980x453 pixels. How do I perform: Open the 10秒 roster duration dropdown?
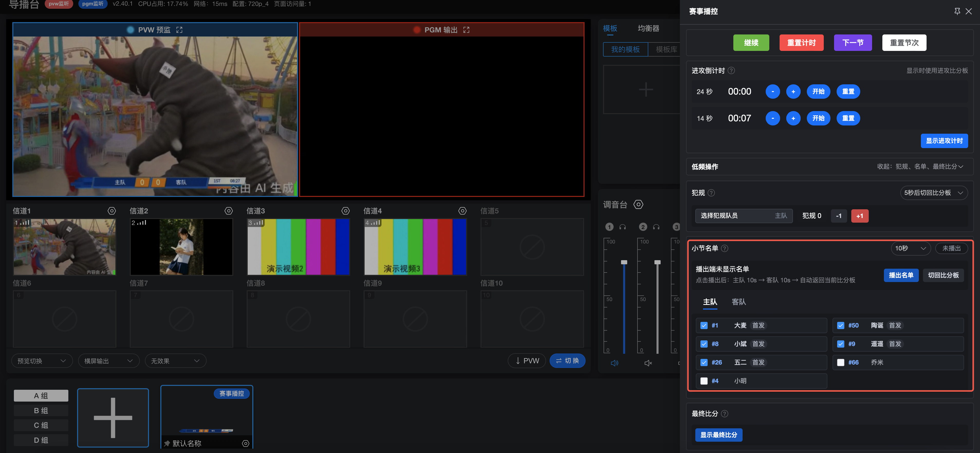(x=910, y=249)
